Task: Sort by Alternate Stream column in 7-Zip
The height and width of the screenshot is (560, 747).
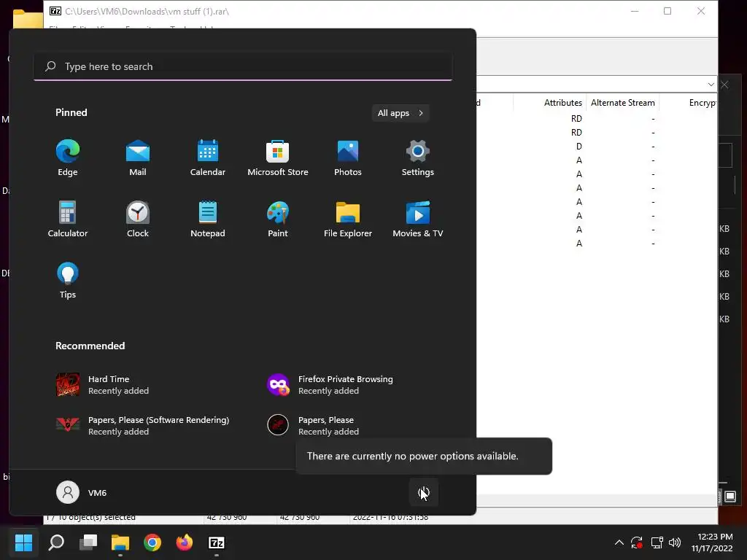Action: [x=623, y=102]
